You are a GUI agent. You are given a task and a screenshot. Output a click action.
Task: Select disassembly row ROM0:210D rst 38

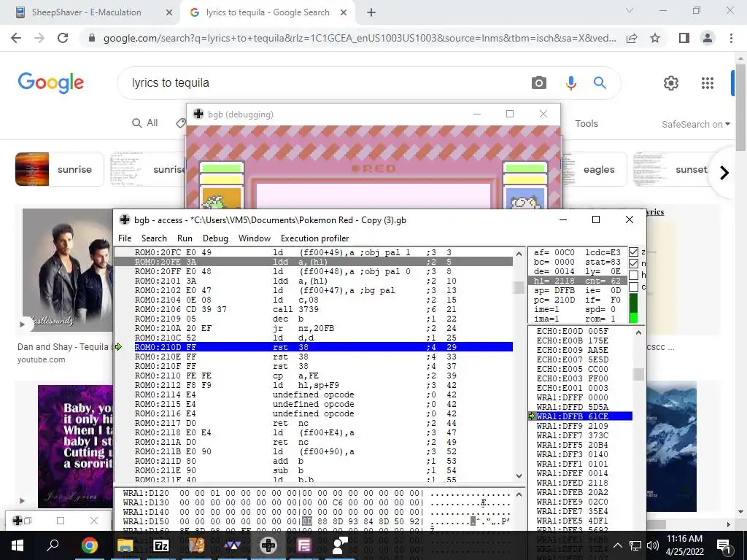[323, 347]
